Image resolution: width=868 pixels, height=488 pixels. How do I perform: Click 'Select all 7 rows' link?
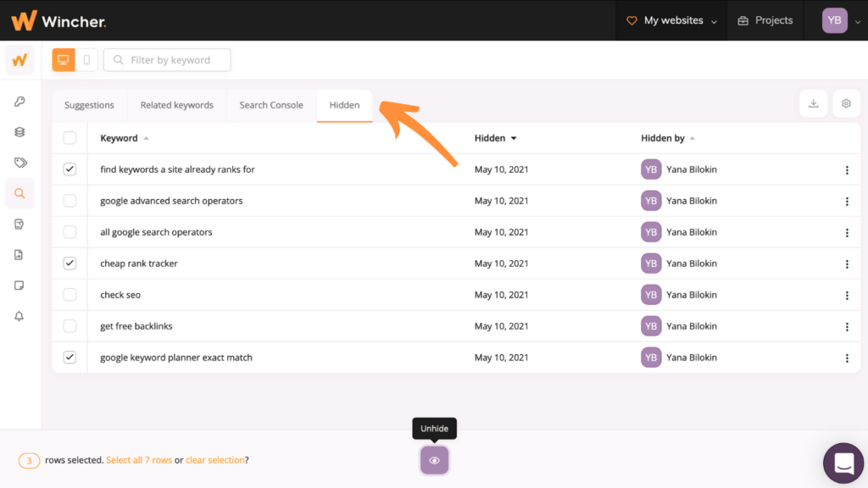tap(139, 460)
